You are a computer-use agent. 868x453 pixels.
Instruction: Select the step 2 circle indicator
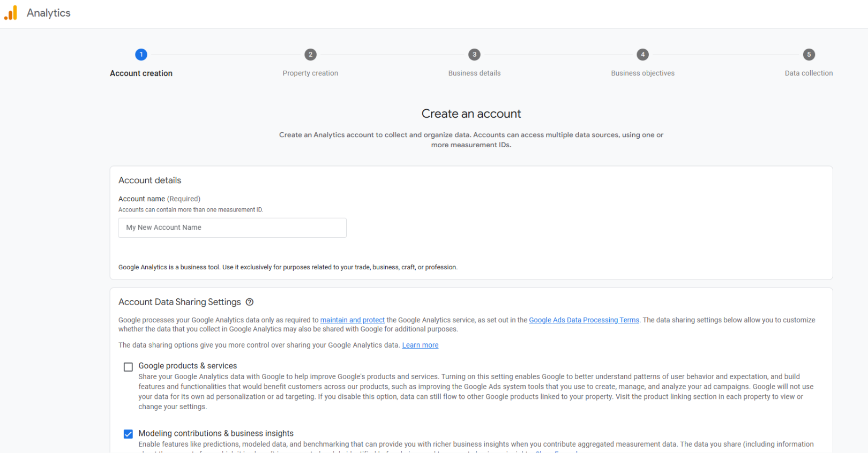pos(310,55)
